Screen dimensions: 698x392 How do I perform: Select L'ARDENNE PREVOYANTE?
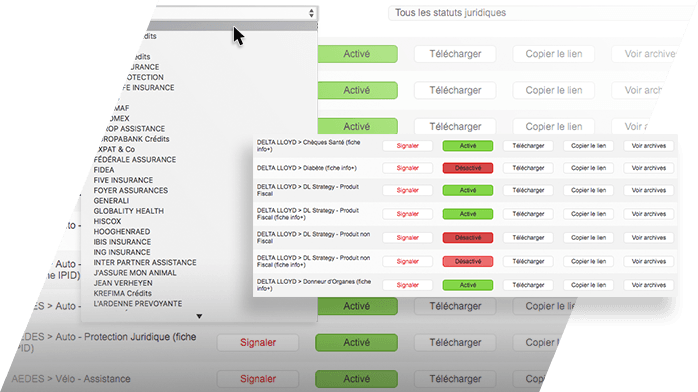coord(138,303)
